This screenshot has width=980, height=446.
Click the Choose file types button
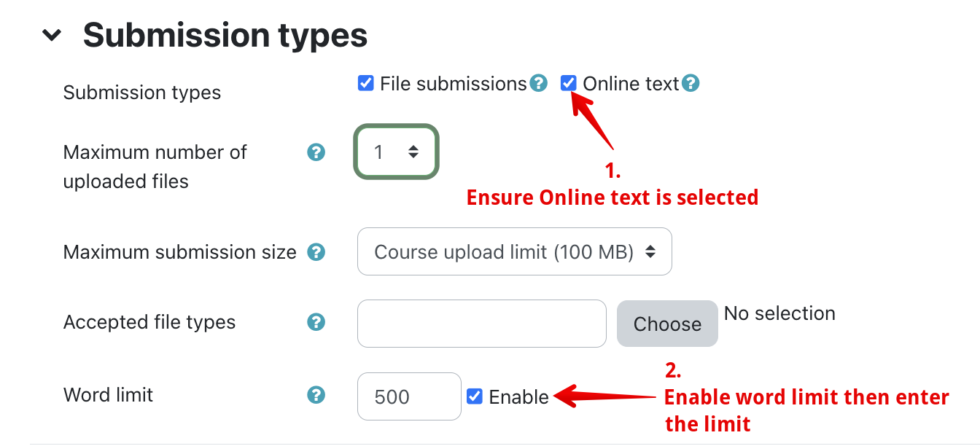(x=667, y=324)
